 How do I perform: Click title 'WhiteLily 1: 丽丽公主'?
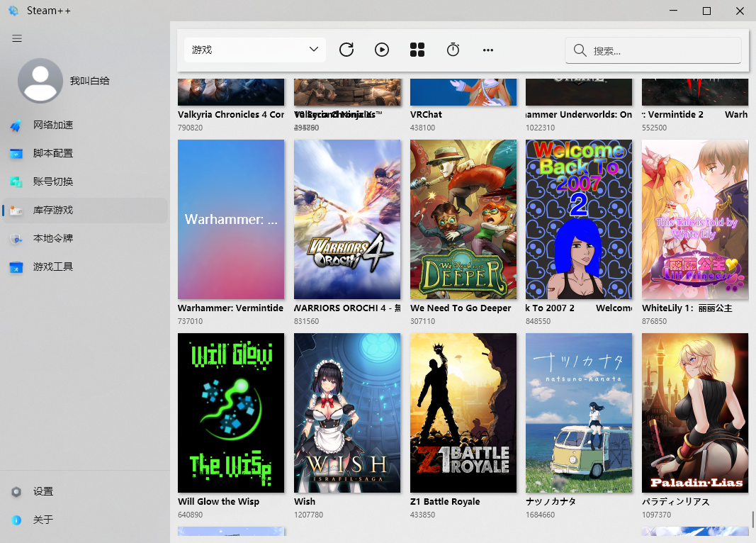pos(687,308)
